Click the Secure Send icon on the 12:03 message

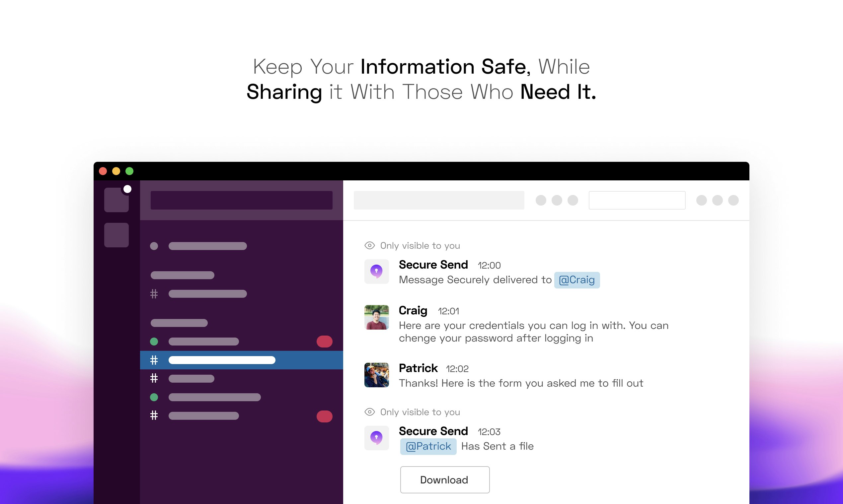point(377,438)
